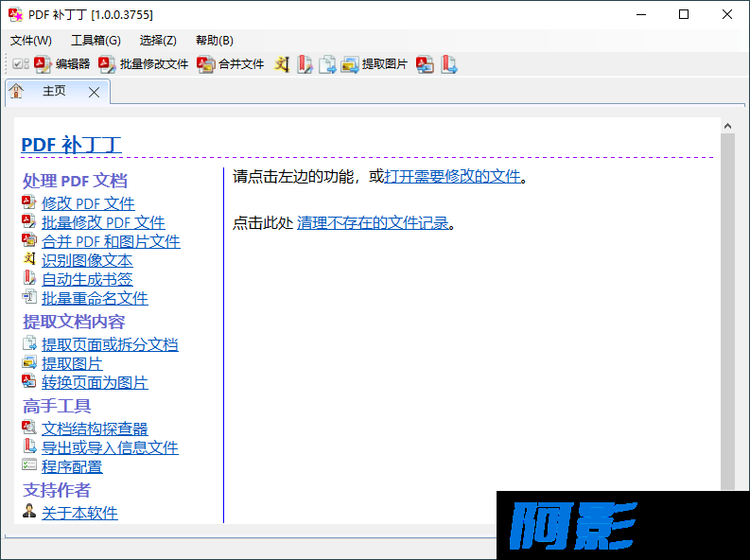The height and width of the screenshot is (560, 750).
Task: Open the 自动生成书签 link
Action: pyautogui.click(x=87, y=279)
